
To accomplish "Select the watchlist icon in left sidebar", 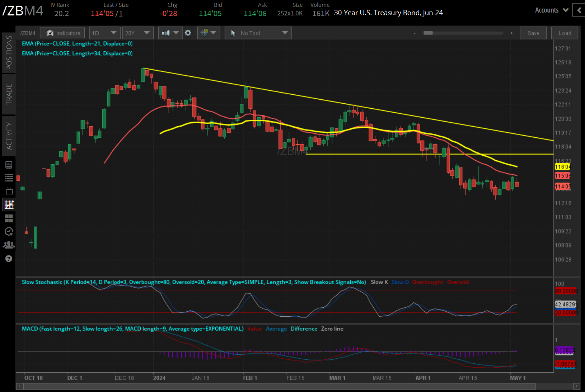I will (x=9, y=178).
